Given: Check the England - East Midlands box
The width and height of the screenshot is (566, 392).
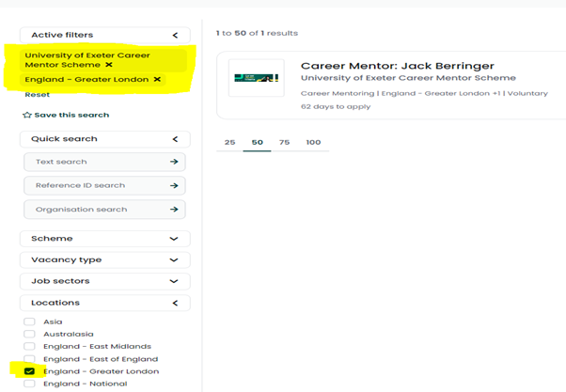Looking at the screenshot, I should coord(30,347).
